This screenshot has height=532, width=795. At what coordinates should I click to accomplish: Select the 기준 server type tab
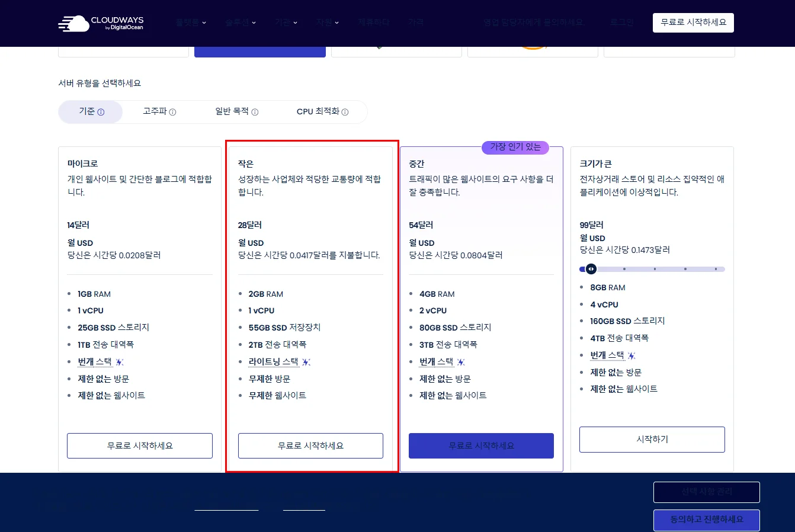(91, 111)
